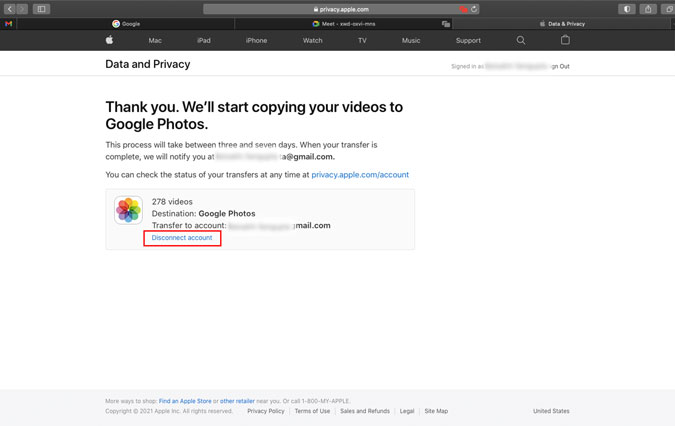Viewport: 675px width, 426px height.
Task: Click the 'Thank you' heading
Action: pos(254,115)
